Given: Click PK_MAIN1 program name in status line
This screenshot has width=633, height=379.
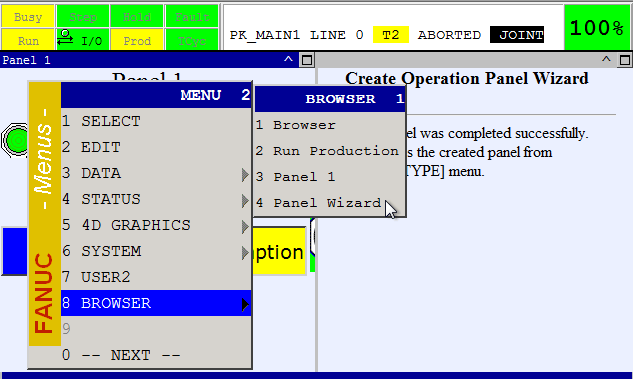Looking at the screenshot, I should [x=265, y=35].
